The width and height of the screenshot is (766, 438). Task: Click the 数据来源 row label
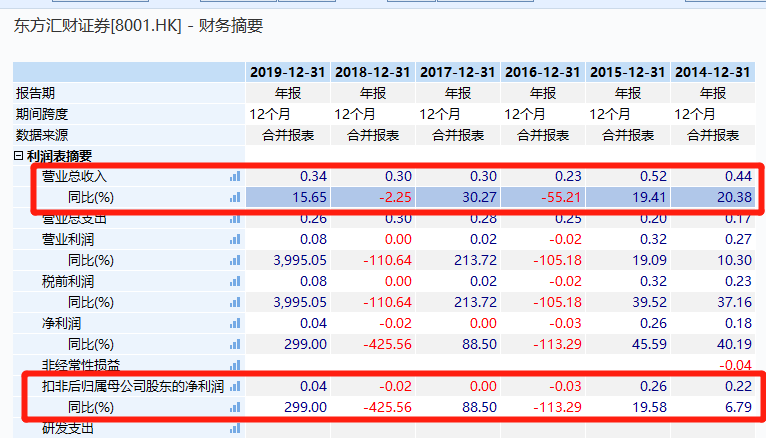tap(41, 134)
